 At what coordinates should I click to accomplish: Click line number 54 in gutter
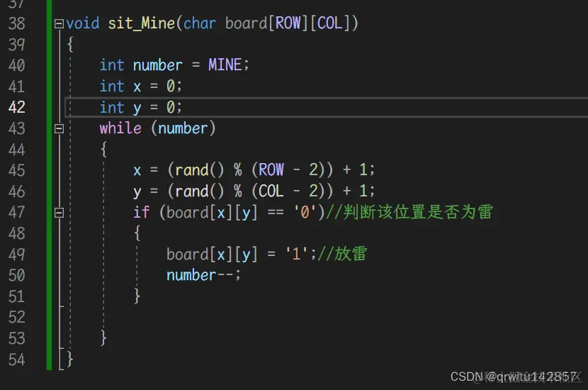coord(16,360)
